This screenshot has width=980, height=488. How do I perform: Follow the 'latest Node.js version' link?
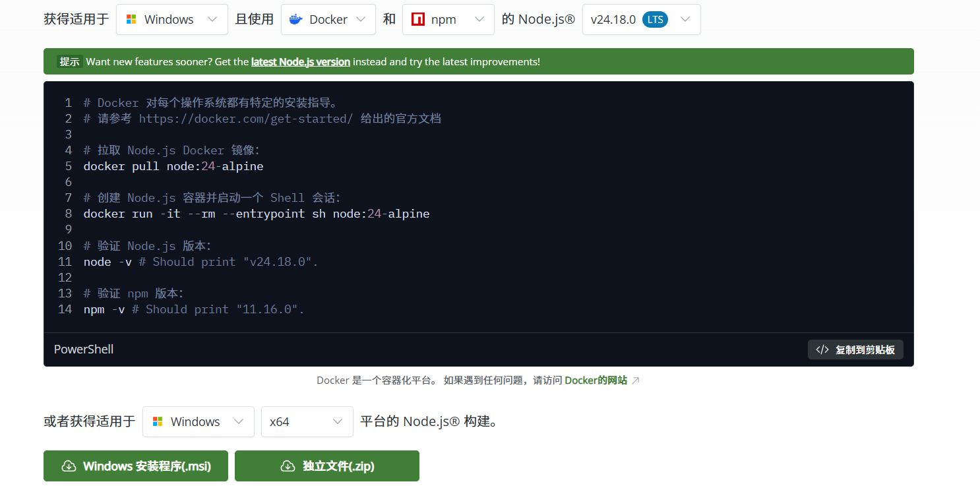(301, 62)
